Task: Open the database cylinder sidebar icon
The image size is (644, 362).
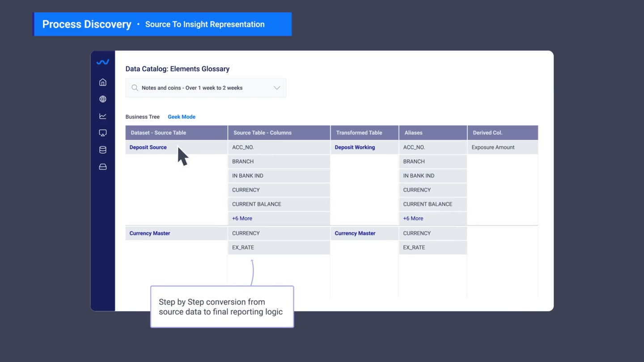Action: coord(103,150)
